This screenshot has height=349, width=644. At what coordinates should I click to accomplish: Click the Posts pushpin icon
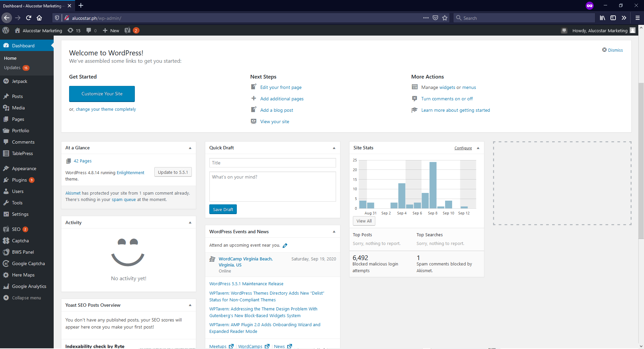click(6, 96)
